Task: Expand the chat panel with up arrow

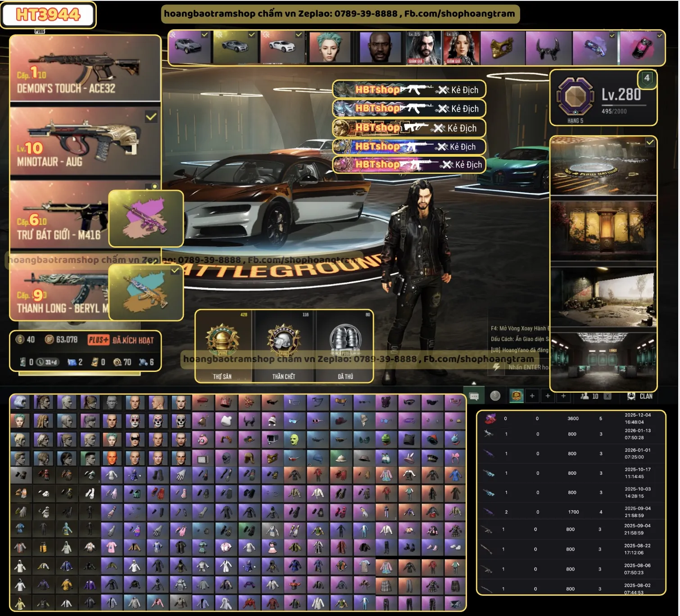Action: [474, 383]
